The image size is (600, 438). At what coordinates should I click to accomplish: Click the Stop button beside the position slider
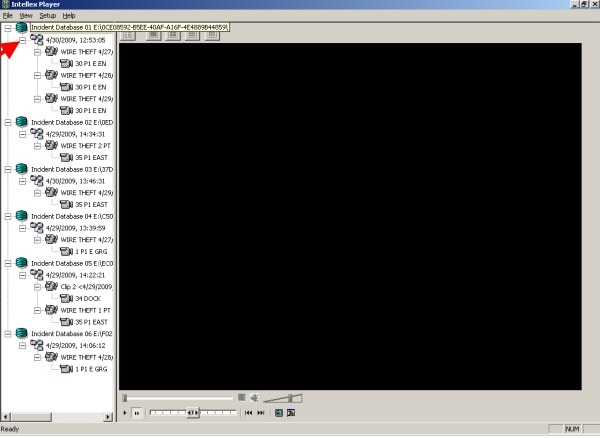[242, 398]
